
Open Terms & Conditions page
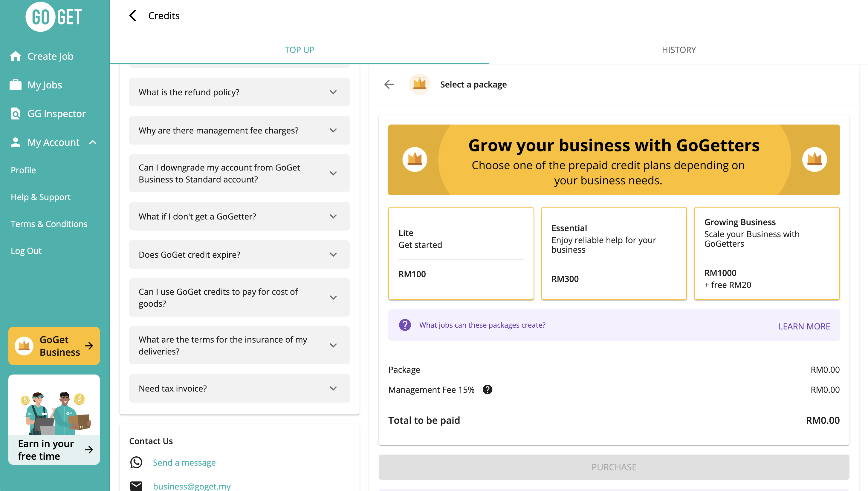pyautogui.click(x=49, y=224)
